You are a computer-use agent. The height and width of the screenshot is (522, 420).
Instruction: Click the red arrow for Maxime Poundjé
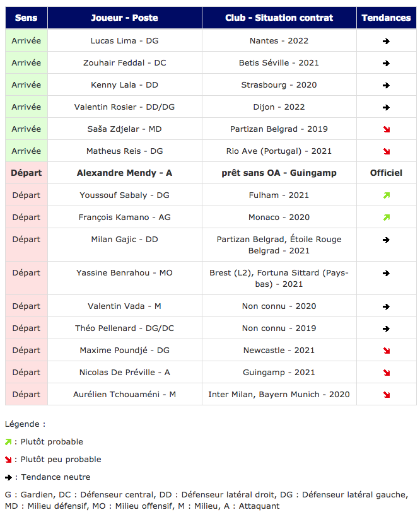pyautogui.click(x=386, y=351)
